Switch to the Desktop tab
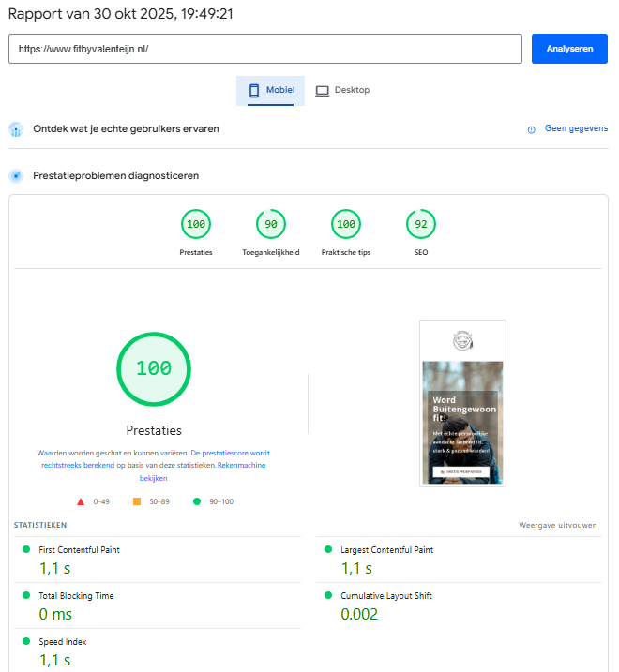Viewport: 619px width, 672px height. 342,91
